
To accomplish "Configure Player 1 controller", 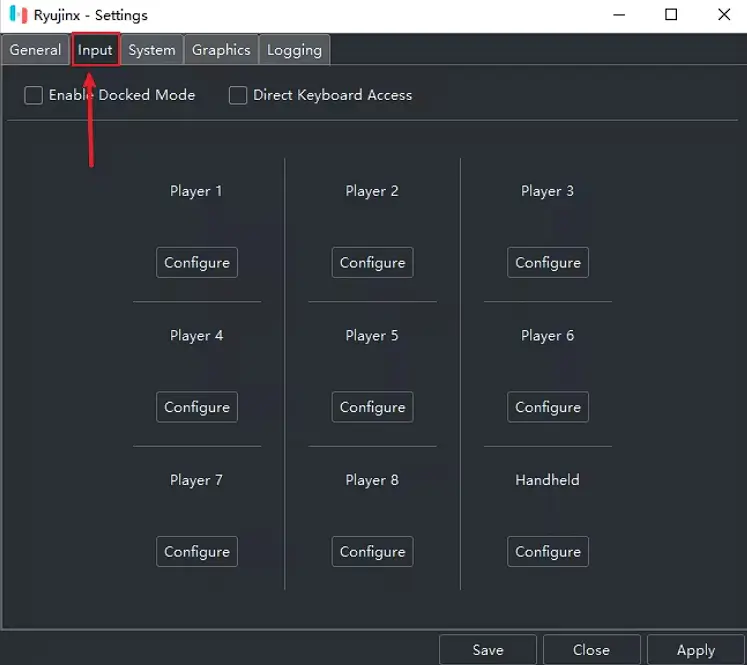I will point(197,262).
